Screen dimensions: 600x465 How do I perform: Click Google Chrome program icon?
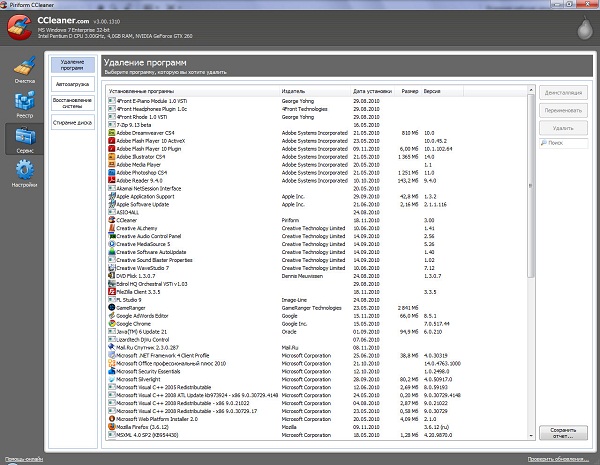111,324
